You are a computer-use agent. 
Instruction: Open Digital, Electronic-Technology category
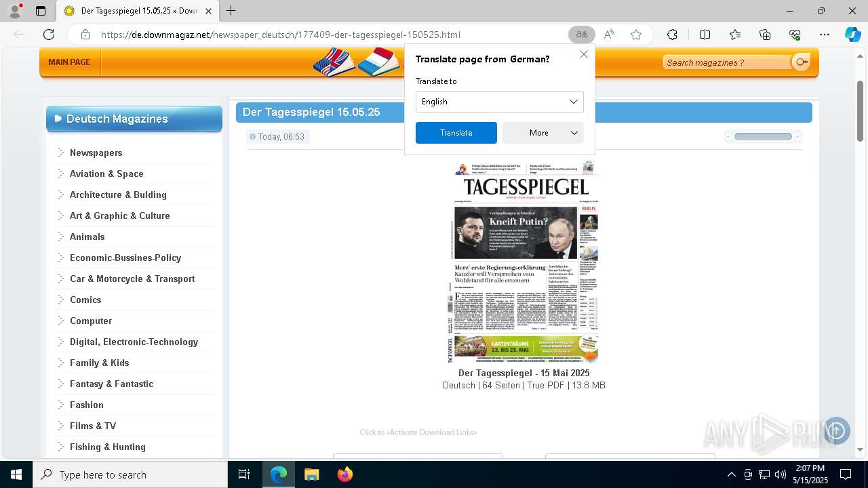point(134,342)
